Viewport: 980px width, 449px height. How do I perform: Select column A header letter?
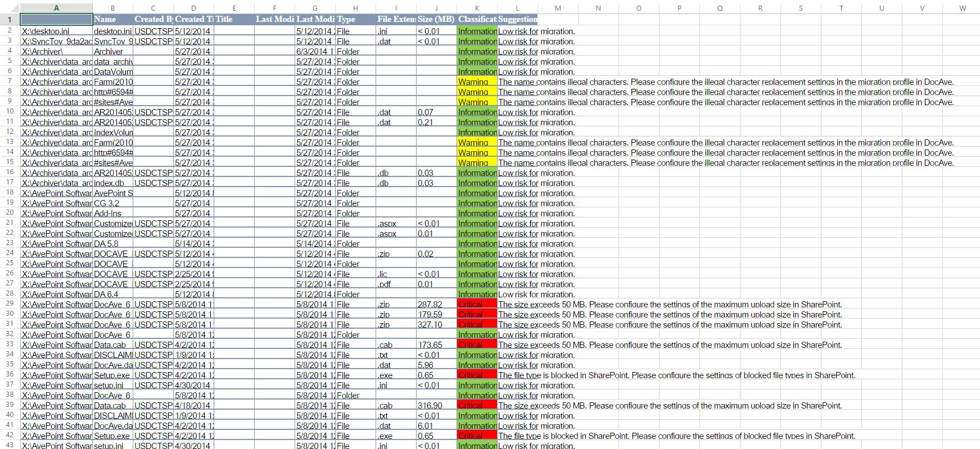tap(56, 8)
